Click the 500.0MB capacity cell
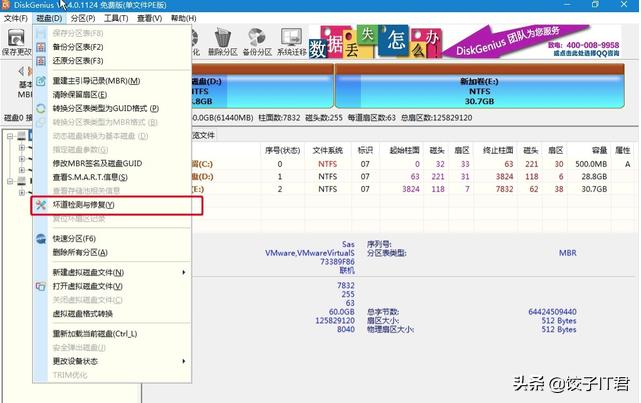The width and height of the screenshot is (641, 403). click(591, 164)
